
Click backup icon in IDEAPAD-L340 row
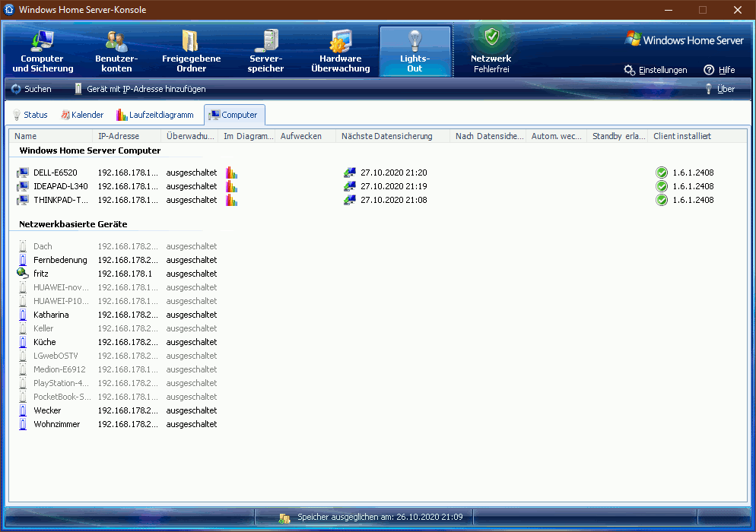350,186
